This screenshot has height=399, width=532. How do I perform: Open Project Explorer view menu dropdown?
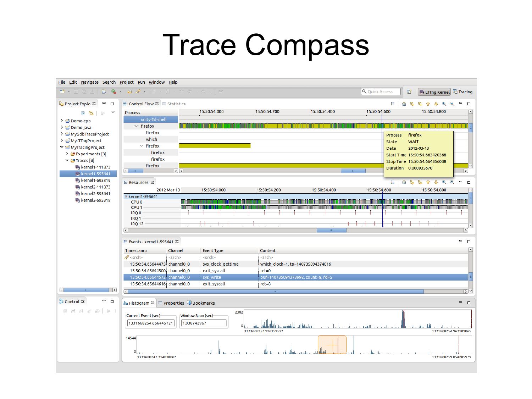click(x=113, y=112)
